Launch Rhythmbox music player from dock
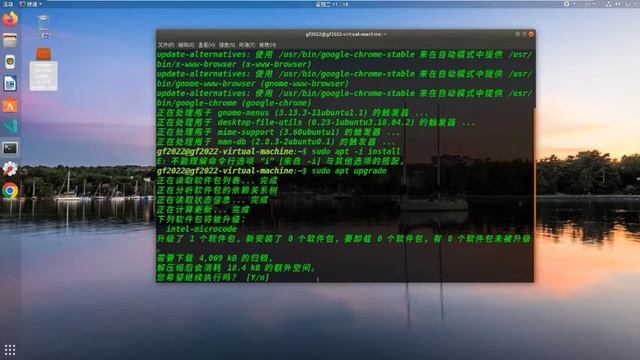Viewport: 640px width, 360px height. pyautogui.click(x=10, y=62)
